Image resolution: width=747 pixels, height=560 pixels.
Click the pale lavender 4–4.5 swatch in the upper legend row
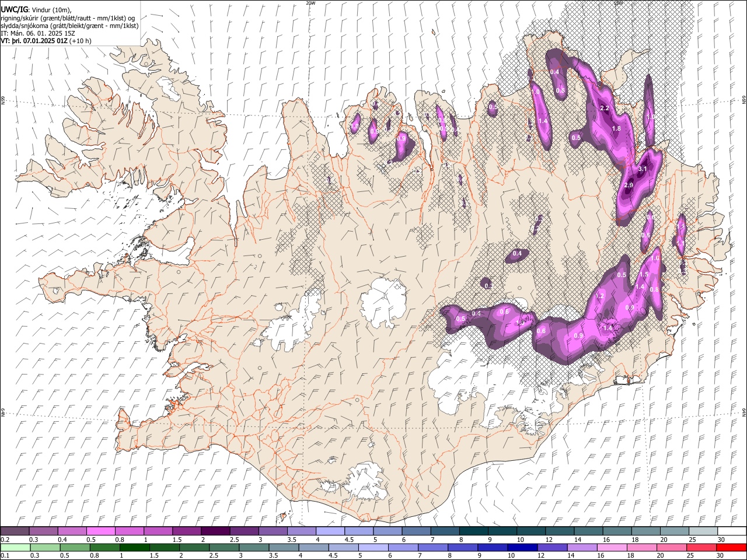pyautogui.click(x=330, y=531)
